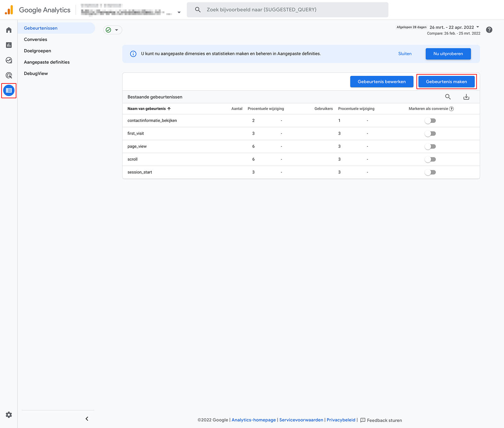Open Servicevoorwaarden footer link

click(x=301, y=420)
